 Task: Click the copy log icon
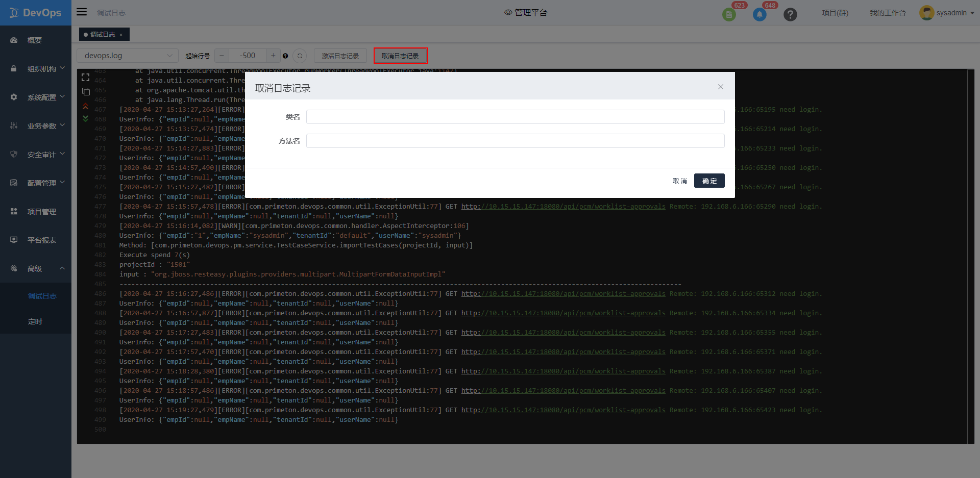[86, 92]
